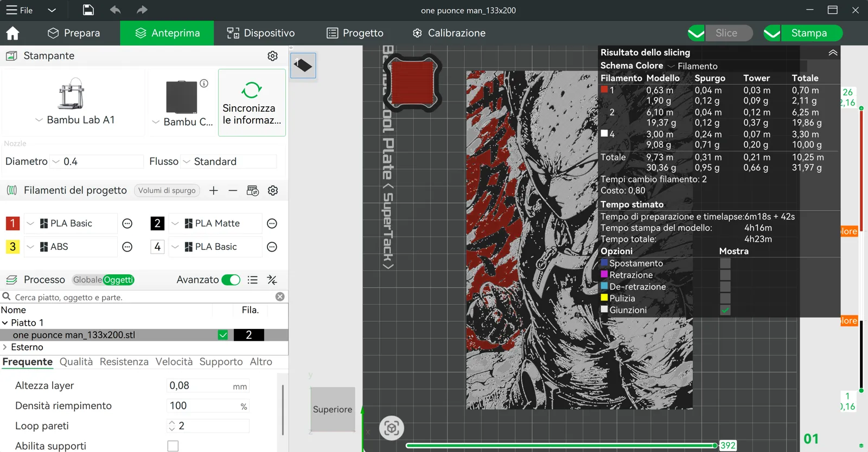
Task: Collapse the Risultato dello slicing panel
Action: pyautogui.click(x=833, y=53)
